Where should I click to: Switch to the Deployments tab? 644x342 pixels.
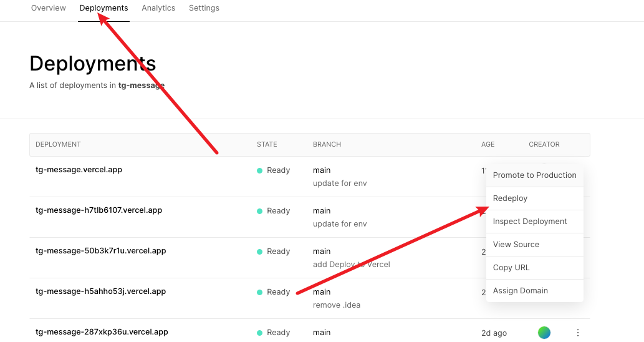coord(103,8)
